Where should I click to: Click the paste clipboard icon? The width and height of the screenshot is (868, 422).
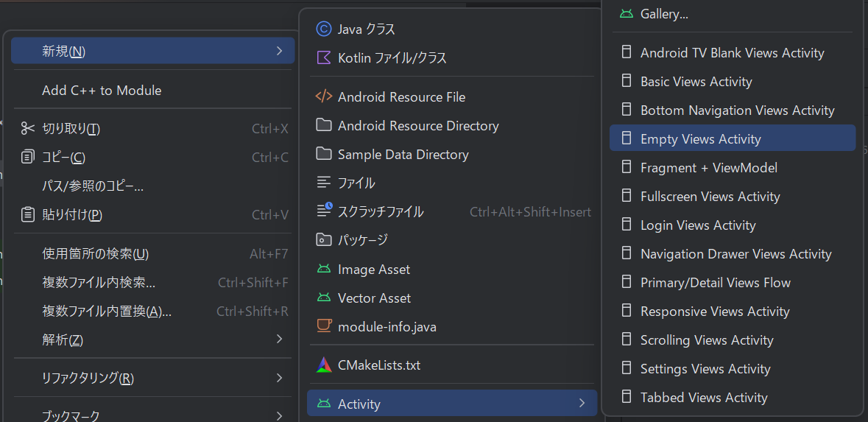tap(28, 215)
